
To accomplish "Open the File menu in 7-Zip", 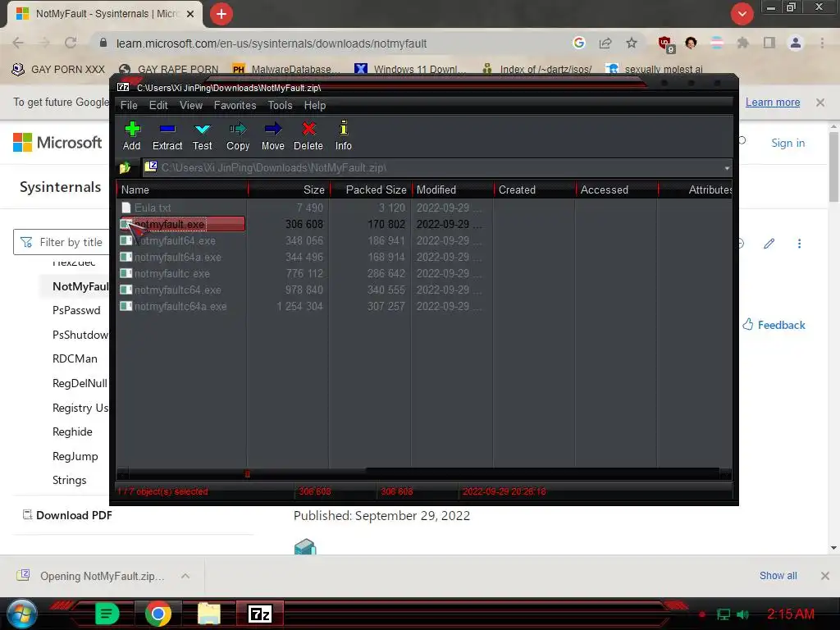I will click(x=129, y=106).
